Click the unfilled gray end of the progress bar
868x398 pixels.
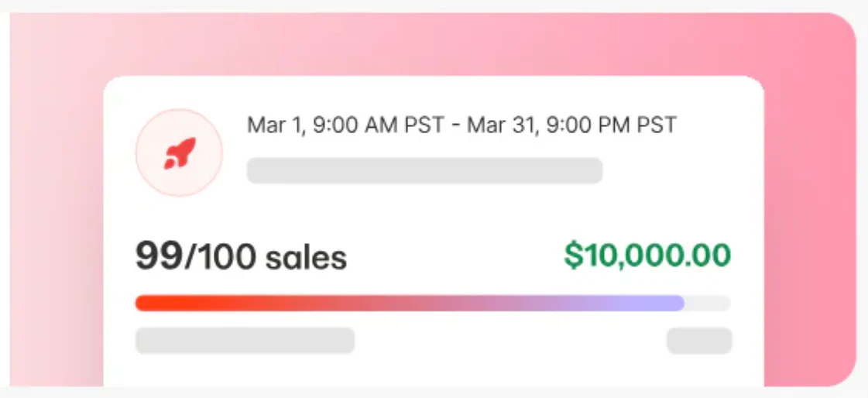click(708, 303)
